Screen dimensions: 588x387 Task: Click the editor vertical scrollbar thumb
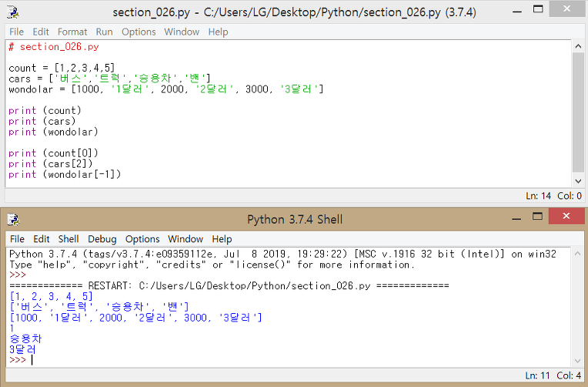tap(578, 113)
